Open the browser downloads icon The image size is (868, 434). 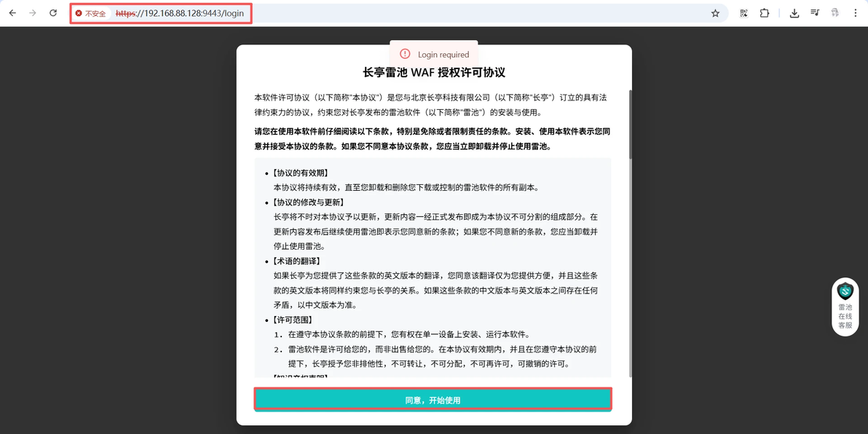pos(794,13)
